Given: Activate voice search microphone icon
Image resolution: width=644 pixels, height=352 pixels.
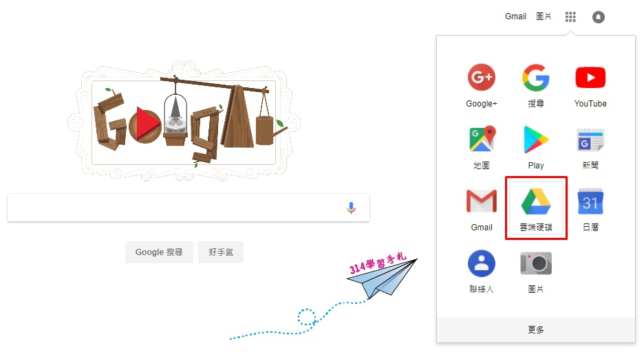Looking at the screenshot, I should (351, 208).
